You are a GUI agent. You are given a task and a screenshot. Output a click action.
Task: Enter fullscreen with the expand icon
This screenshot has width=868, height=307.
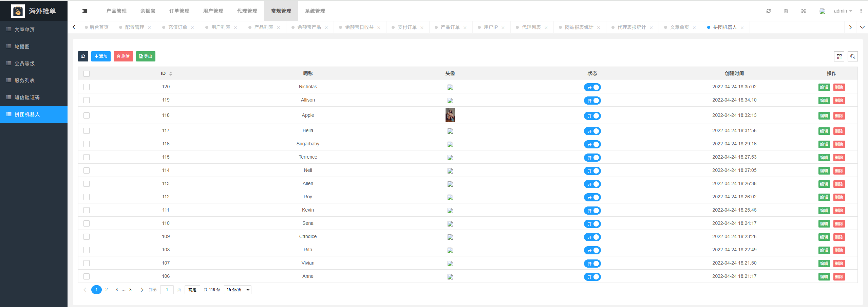[x=804, y=11]
